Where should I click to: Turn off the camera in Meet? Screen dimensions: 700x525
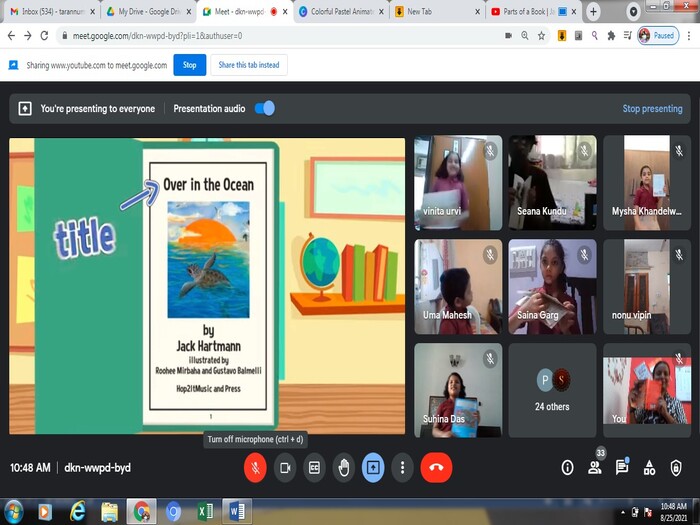click(285, 467)
